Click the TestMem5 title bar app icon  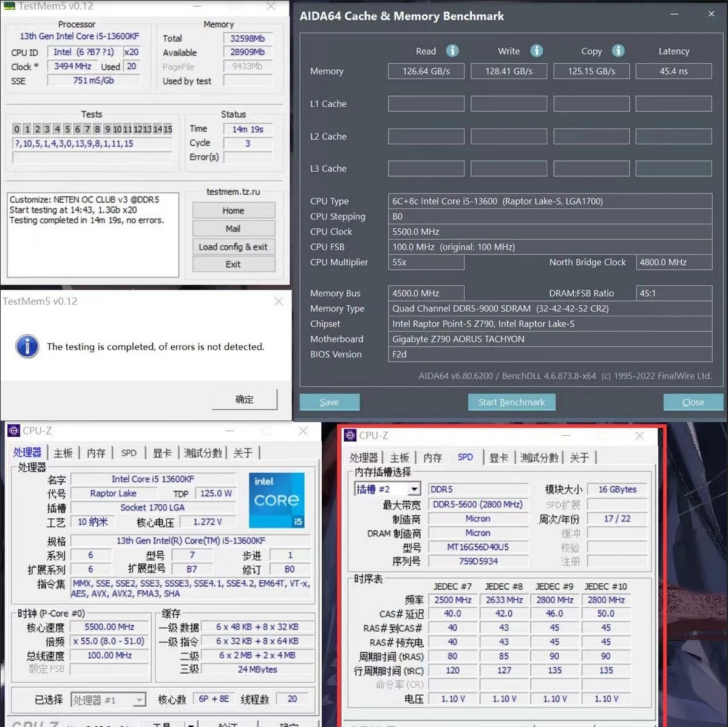pyautogui.click(x=9, y=6)
